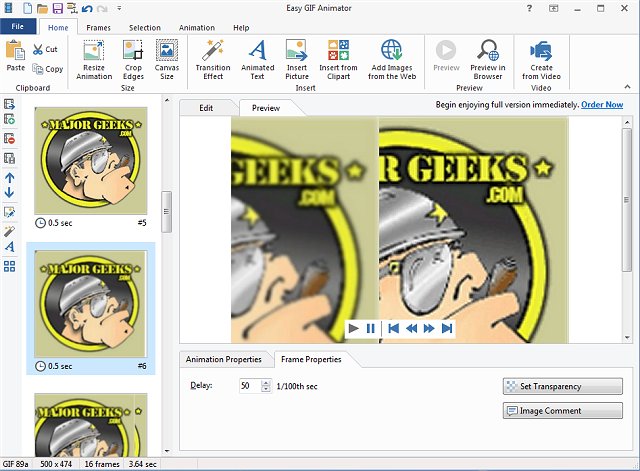This screenshot has height=471, width=640.
Task: Play the preview animation
Action: (353, 329)
